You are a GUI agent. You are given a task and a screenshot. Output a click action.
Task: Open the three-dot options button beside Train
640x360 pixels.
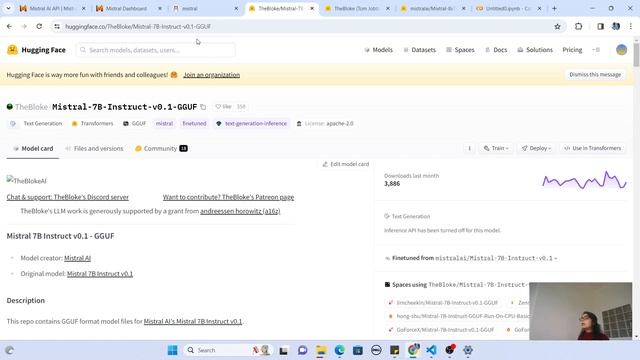[469, 148]
